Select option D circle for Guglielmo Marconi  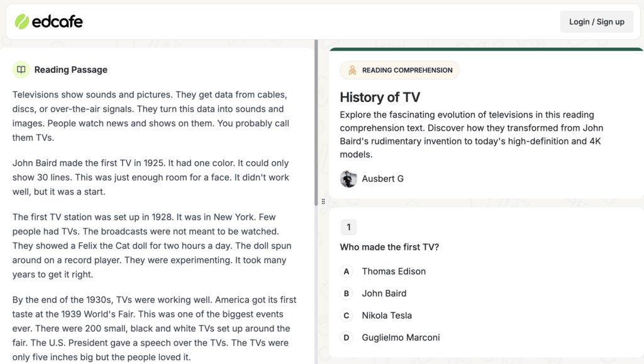(x=347, y=338)
